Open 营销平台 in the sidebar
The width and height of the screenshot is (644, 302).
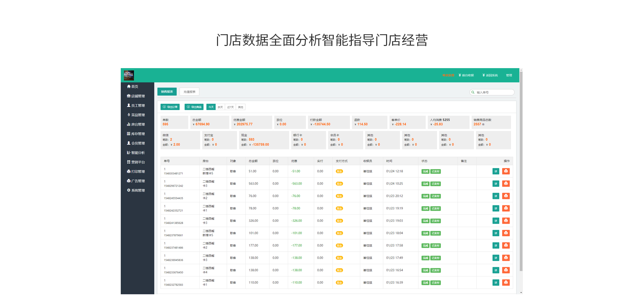pos(136,162)
